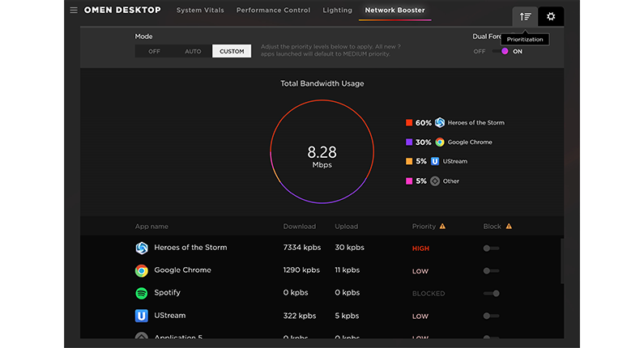The width and height of the screenshot is (644, 348).
Task: Change HIGH priority for Heroes of the Storm
Action: click(420, 248)
